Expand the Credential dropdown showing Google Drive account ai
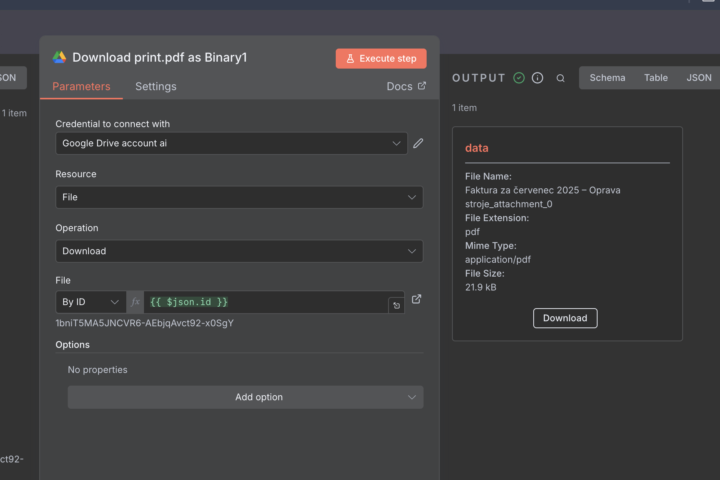 pyautogui.click(x=231, y=143)
